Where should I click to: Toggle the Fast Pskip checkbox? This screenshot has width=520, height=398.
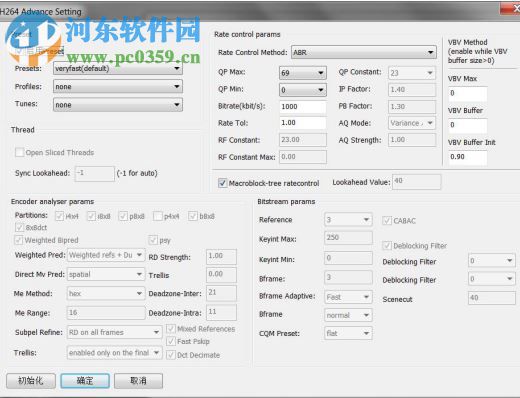171,341
